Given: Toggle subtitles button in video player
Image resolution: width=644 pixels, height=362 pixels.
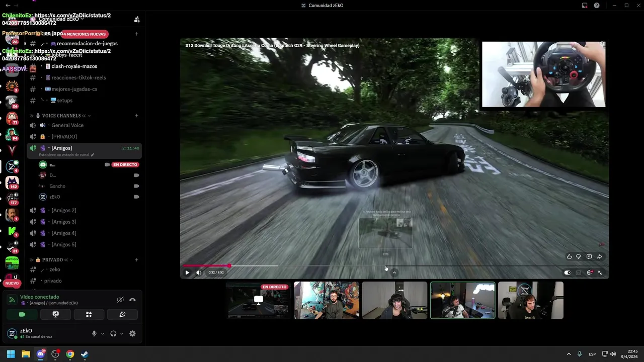Looking at the screenshot, I should (579, 273).
